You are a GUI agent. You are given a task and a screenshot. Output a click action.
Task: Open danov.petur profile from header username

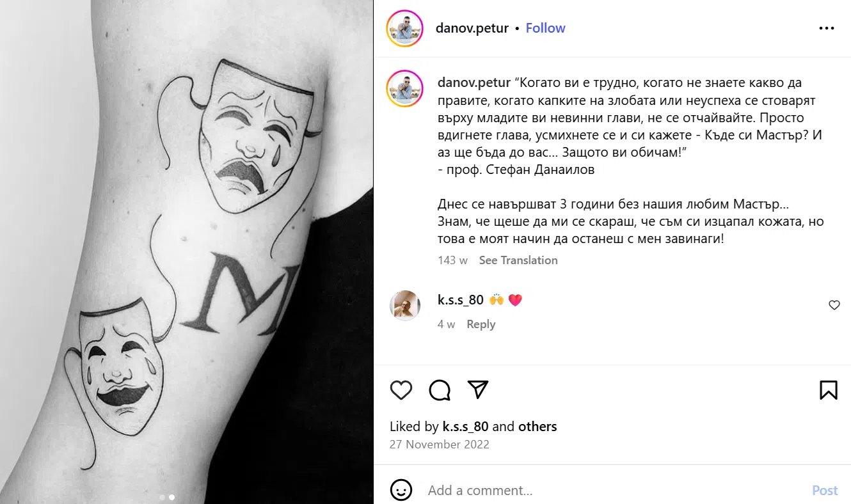click(x=472, y=28)
